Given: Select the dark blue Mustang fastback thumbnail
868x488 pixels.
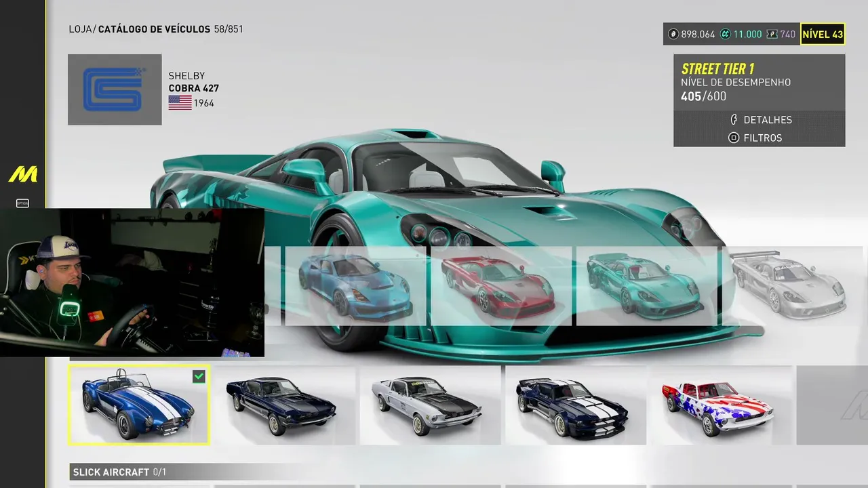Looking at the screenshot, I should (x=285, y=405).
